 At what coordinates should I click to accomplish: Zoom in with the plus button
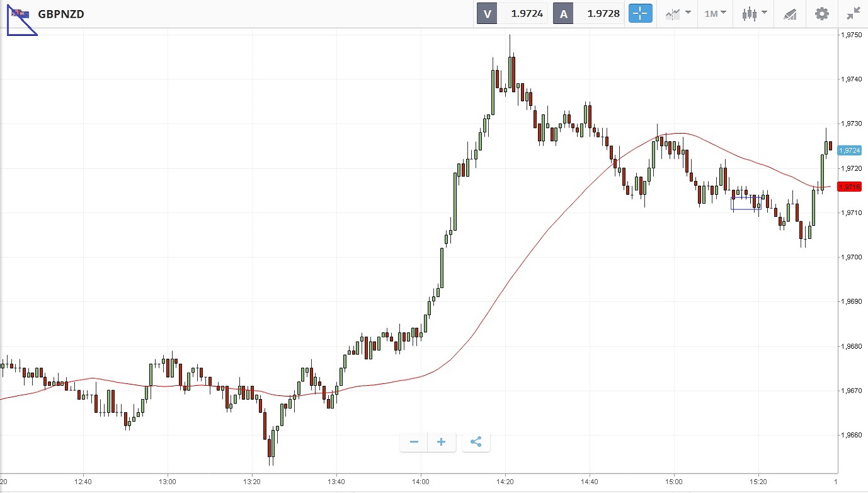tap(442, 442)
